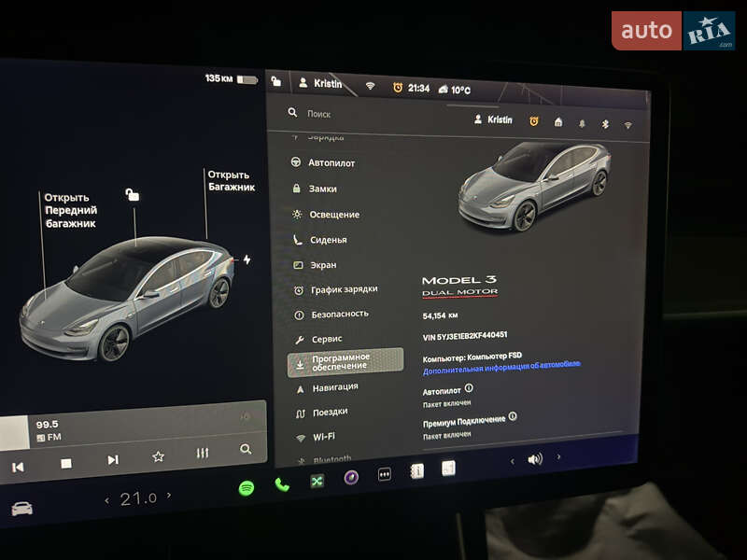Tap the magnifier search icon in the media player

pyautogui.click(x=245, y=449)
